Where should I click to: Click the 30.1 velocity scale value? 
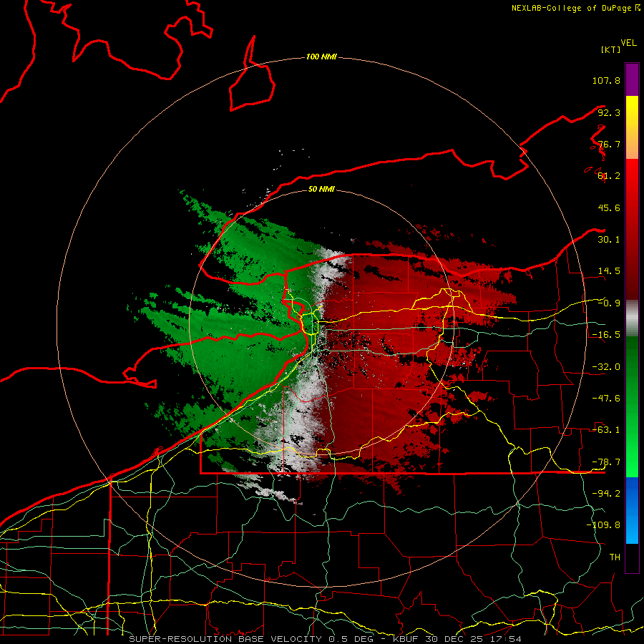pos(609,240)
